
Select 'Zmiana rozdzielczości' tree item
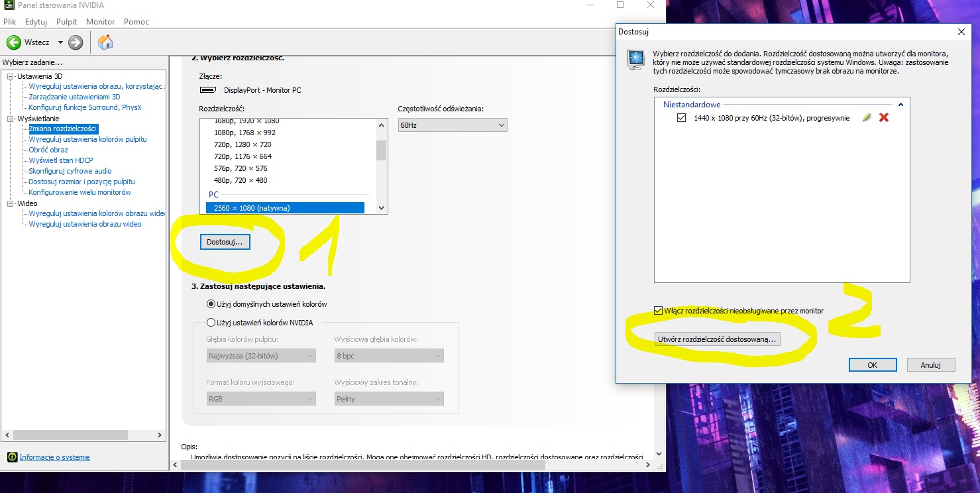(x=63, y=129)
